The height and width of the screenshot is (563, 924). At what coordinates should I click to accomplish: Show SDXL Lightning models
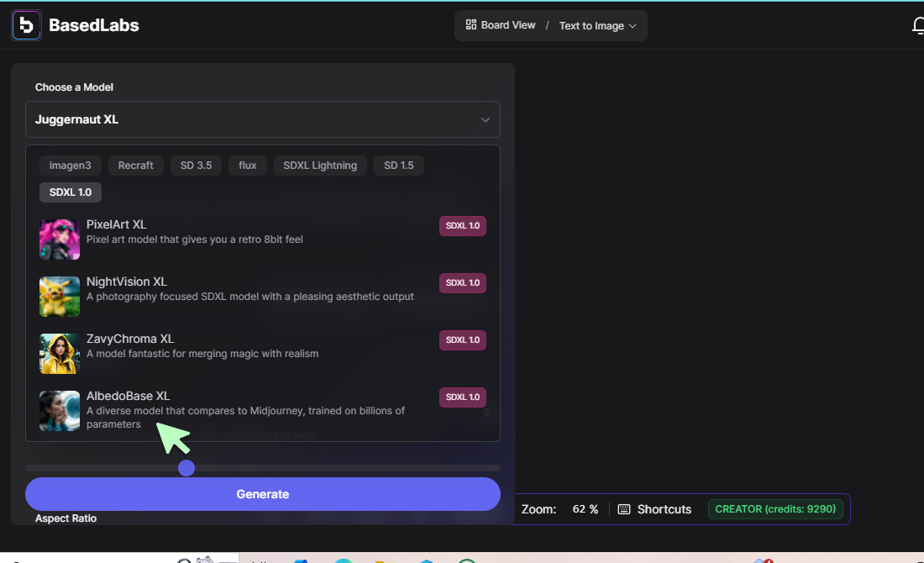click(x=320, y=166)
